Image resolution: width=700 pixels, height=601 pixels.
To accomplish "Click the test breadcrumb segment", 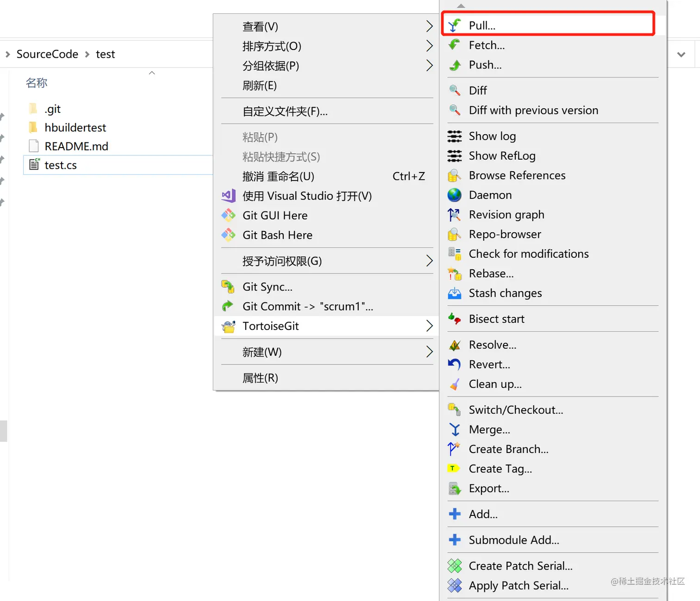I will coord(105,54).
